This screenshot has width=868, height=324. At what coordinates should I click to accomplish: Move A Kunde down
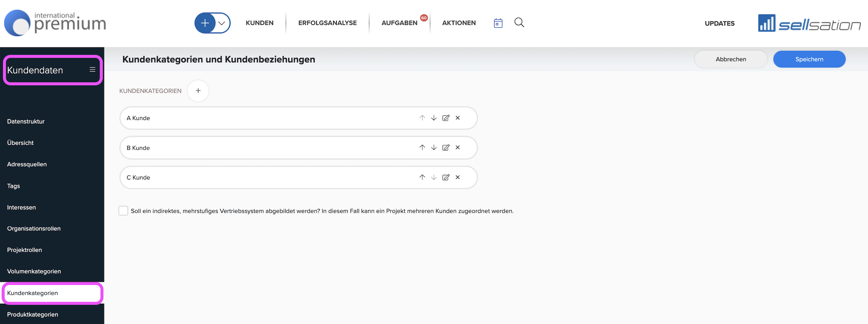pos(434,118)
